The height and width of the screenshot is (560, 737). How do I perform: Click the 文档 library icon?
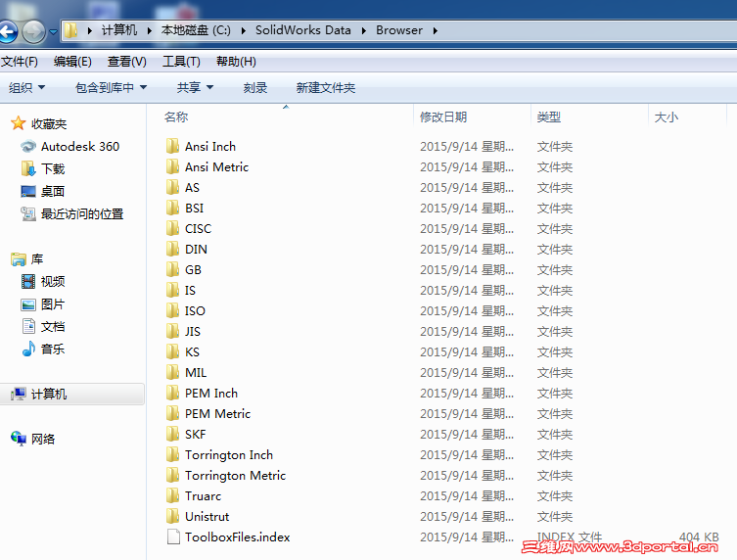pos(28,326)
